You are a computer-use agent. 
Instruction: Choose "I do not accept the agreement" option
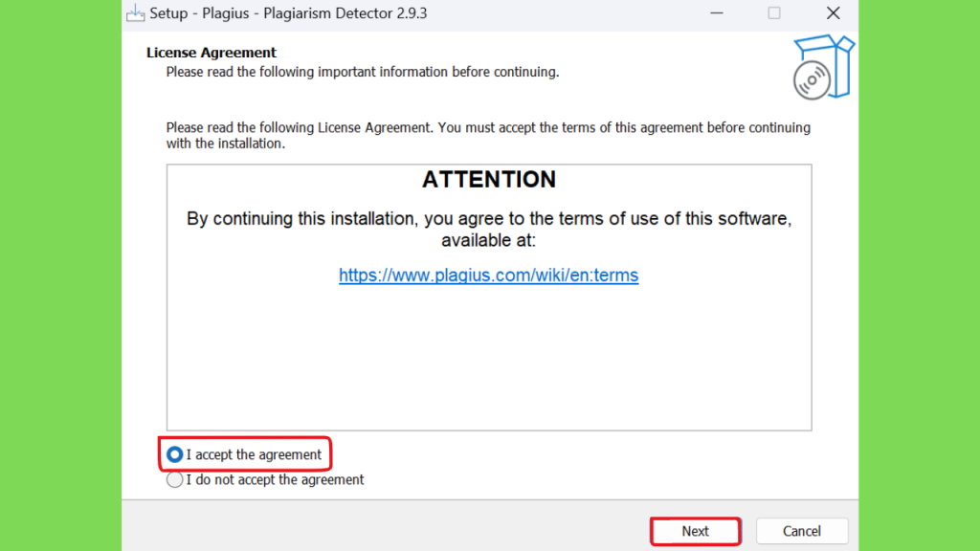click(x=174, y=480)
